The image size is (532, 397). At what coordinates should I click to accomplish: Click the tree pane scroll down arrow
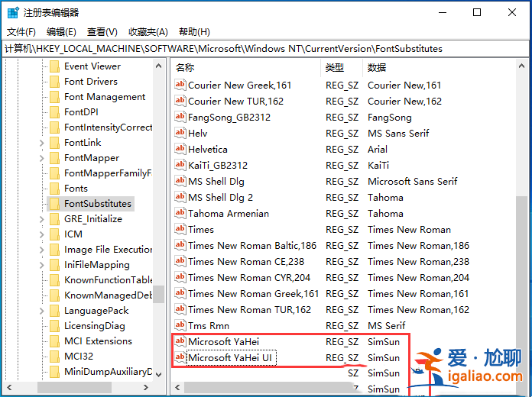pyautogui.click(x=158, y=375)
